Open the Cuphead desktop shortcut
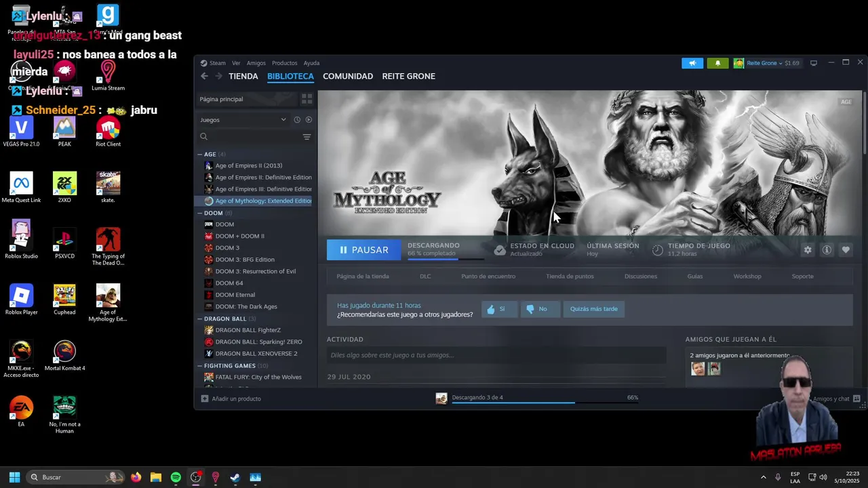 [x=64, y=300]
